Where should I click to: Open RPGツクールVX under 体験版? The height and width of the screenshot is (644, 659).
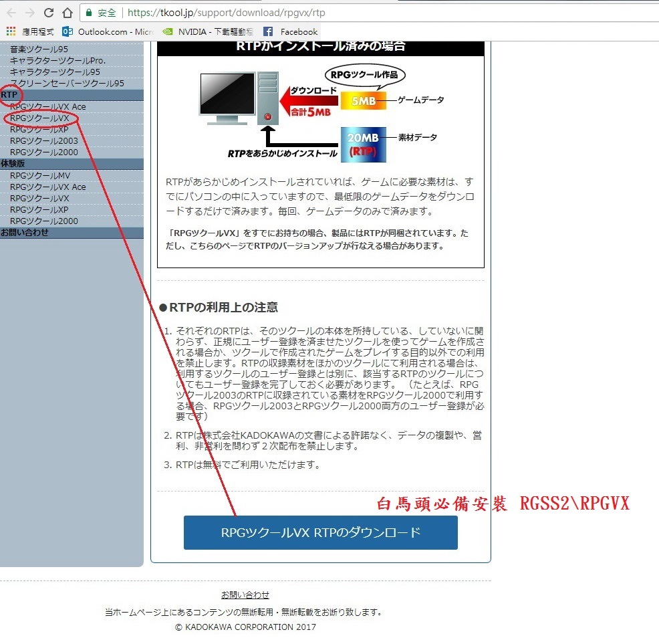coord(39,198)
